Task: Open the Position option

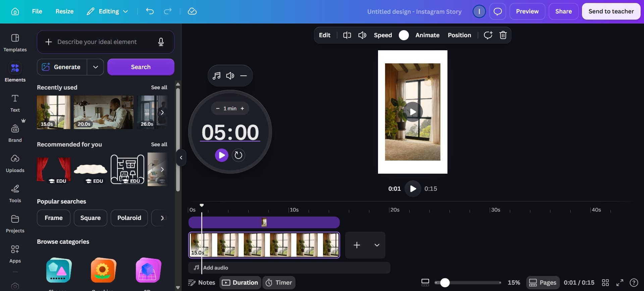Action: pos(459,35)
